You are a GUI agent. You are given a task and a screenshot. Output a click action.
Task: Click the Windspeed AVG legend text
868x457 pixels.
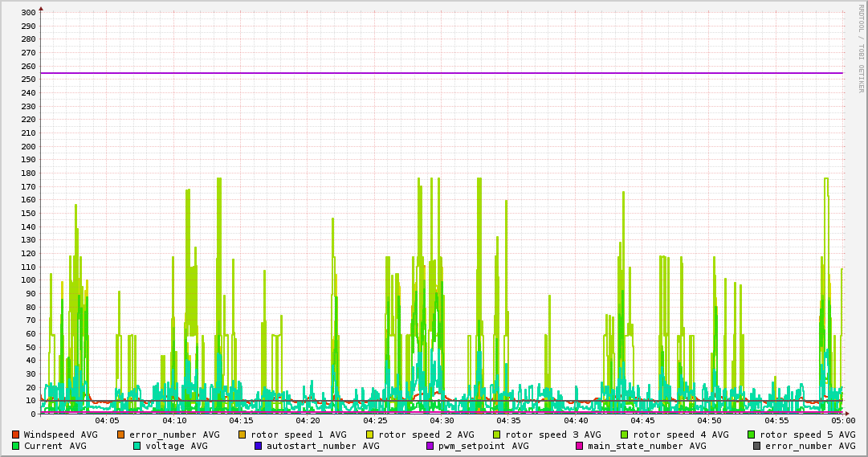click(60, 435)
